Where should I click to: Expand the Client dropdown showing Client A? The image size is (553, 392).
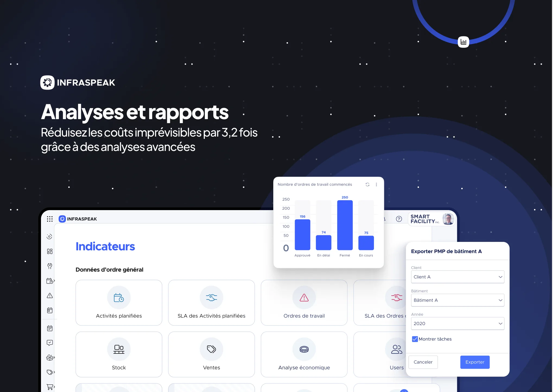pos(457,277)
